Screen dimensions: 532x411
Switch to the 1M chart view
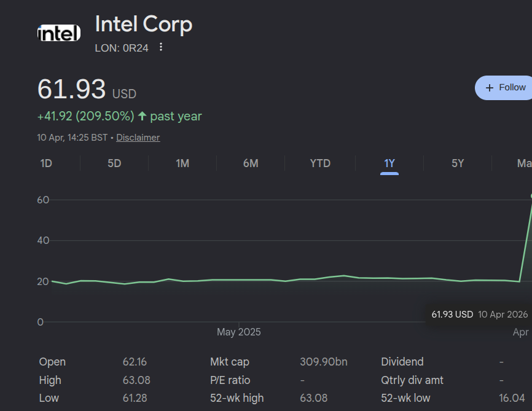[182, 163]
